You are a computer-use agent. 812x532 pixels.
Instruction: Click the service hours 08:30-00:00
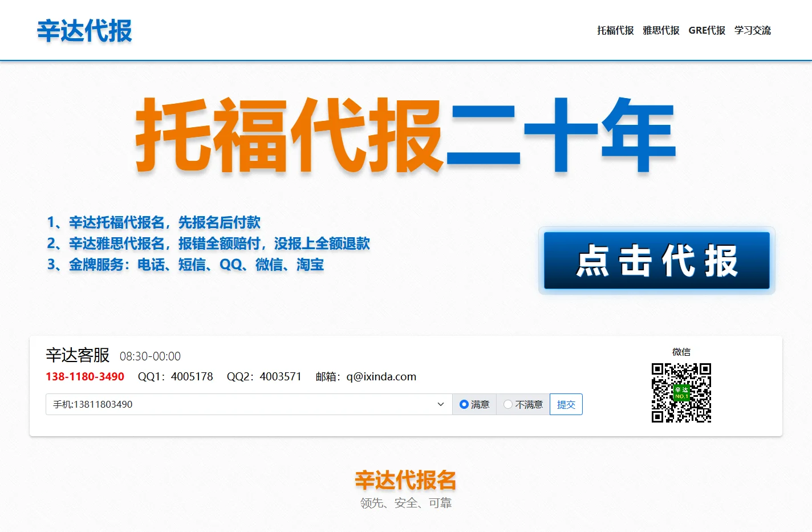click(x=150, y=356)
